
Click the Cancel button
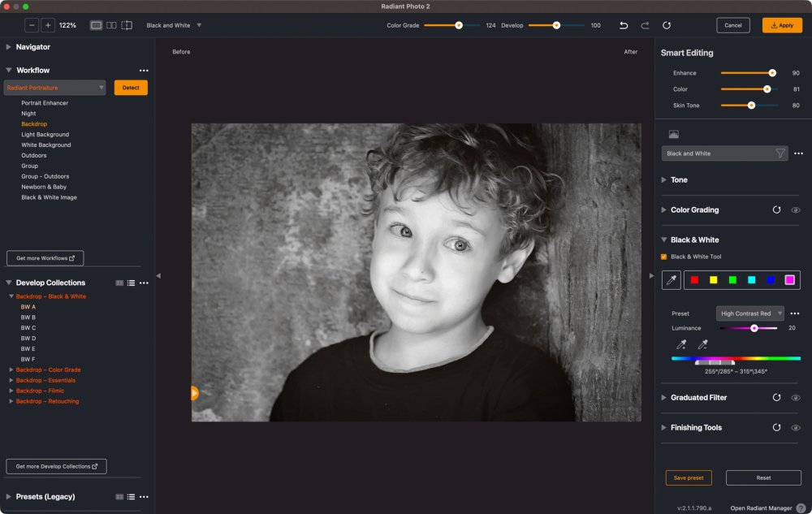pyautogui.click(x=732, y=25)
